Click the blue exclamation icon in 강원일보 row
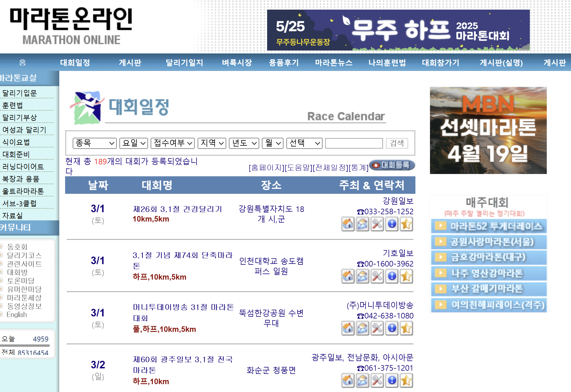This screenshot has width=571, height=392. [392, 224]
